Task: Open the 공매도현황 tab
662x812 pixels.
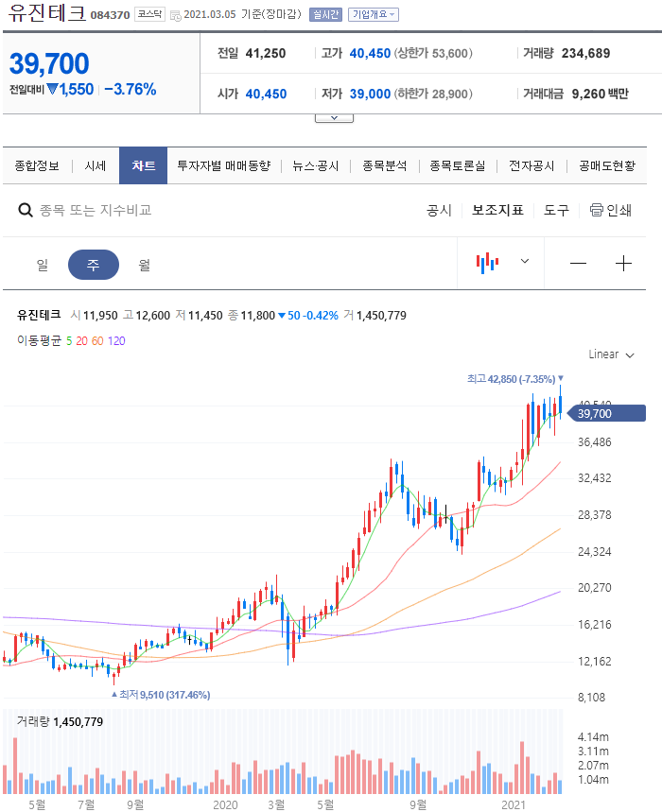Action: tap(607, 165)
